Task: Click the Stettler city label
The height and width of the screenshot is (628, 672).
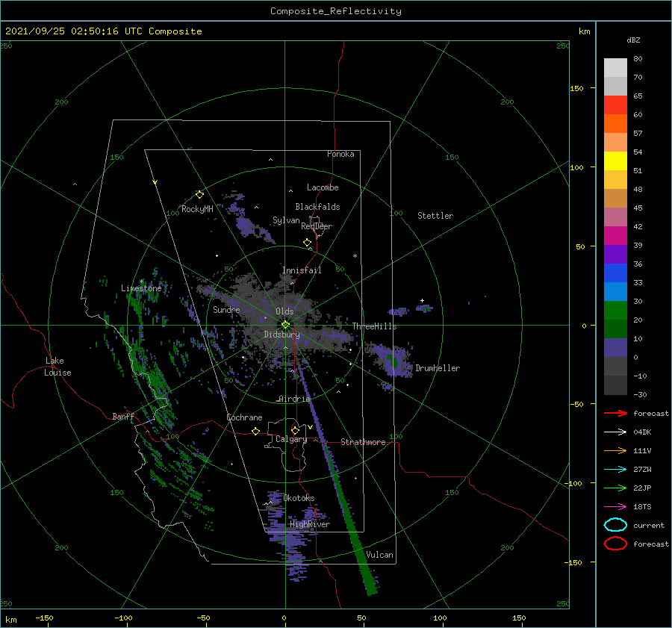Action: coord(435,216)
